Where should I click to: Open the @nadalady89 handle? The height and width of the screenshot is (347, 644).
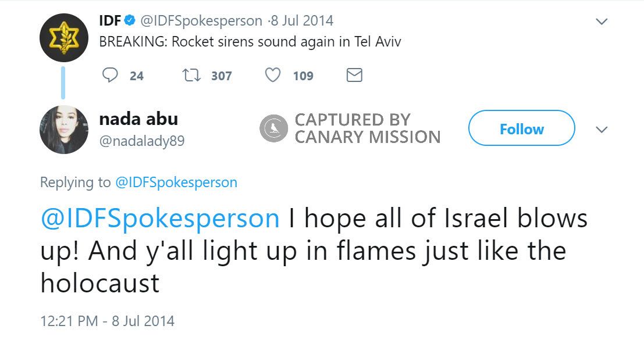click(x=142, y=141)
